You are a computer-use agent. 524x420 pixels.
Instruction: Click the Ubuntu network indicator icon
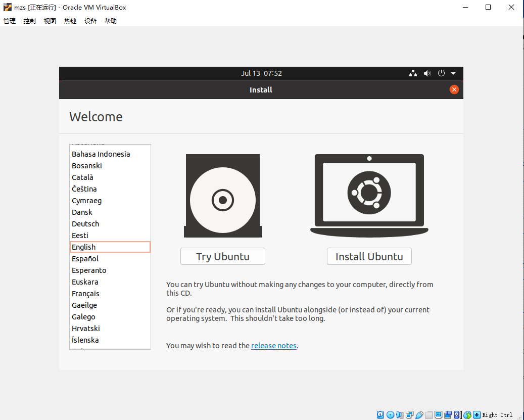click(413, 73)
